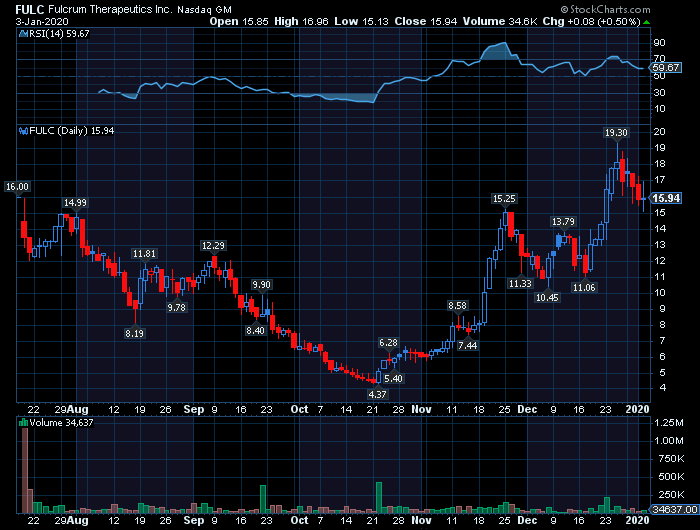Viewport: 700px width, 530px height.
Task: Click the 70 level on the RSI axis
Action: coord(659,58)
